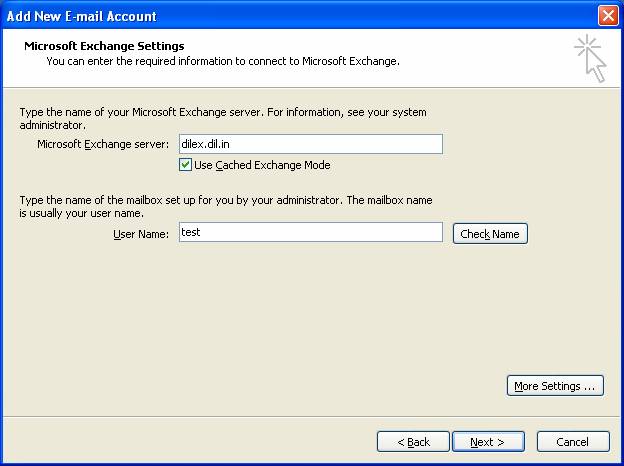The height and width of the screenshot is (466, 624).
Task: Toggle the Use Cached Exchange Mode checkbox
Action: (185, 165)
